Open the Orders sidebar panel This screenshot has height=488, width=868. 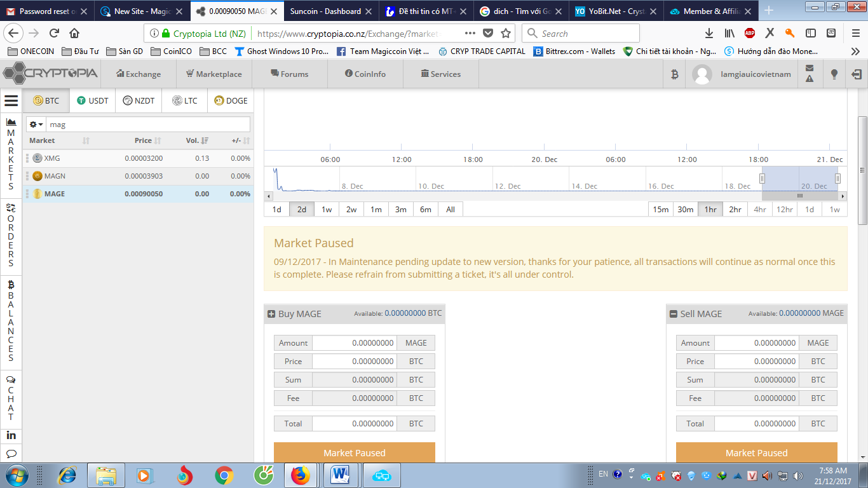click(x=11, y=236)
